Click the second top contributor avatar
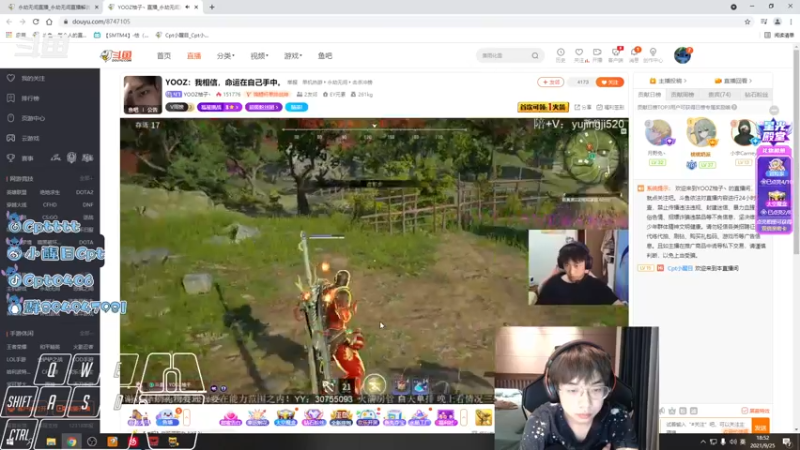 (x=701, y=133)
